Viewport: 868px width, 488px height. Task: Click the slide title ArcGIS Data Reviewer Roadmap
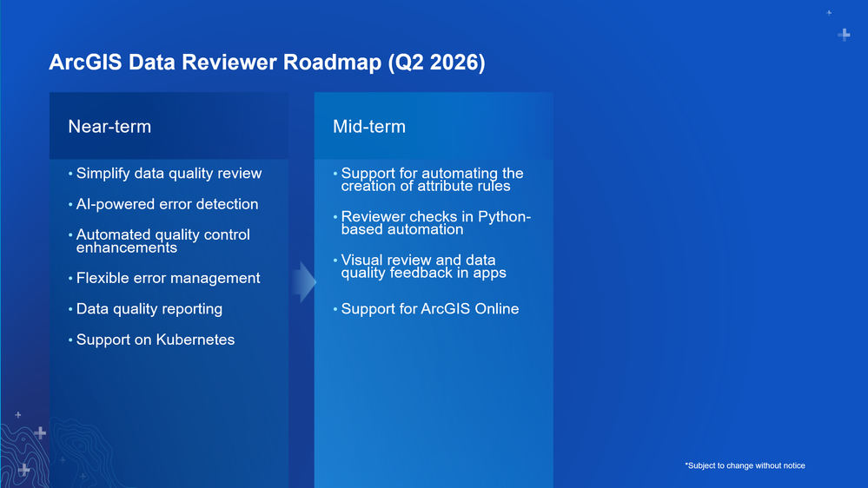pyautogui.click(x=267, y=62)
